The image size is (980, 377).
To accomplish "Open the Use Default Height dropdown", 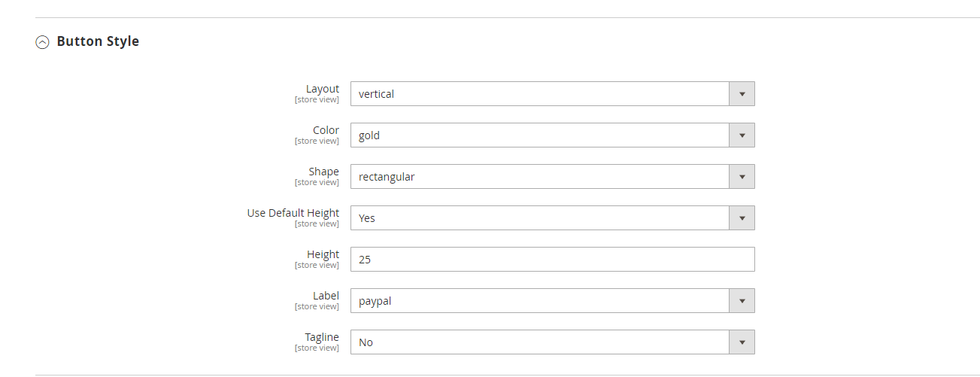I will (540, 218).
